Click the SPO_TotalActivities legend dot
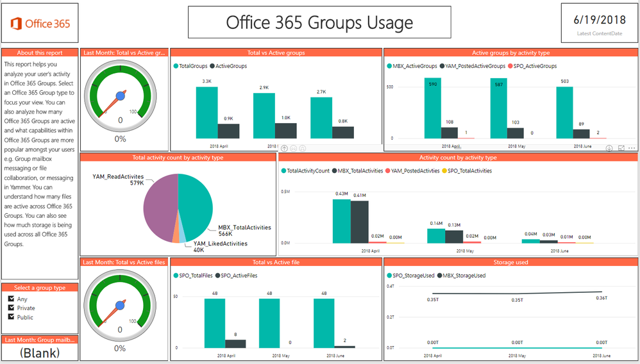Viewport: 640px width, 364px height. tap(444, 171)
